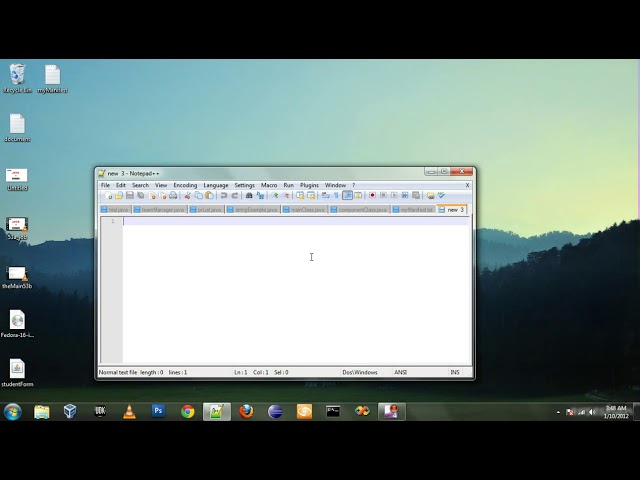Click Run Macro Multiple Times icon

pyautogui.click(x=405, y=196)
